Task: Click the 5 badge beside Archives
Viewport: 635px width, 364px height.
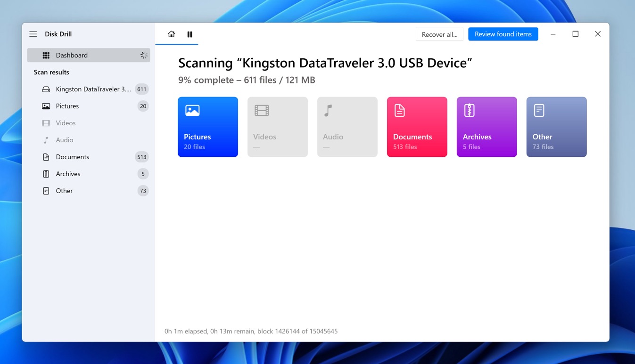Action: (x=143, y=174)
